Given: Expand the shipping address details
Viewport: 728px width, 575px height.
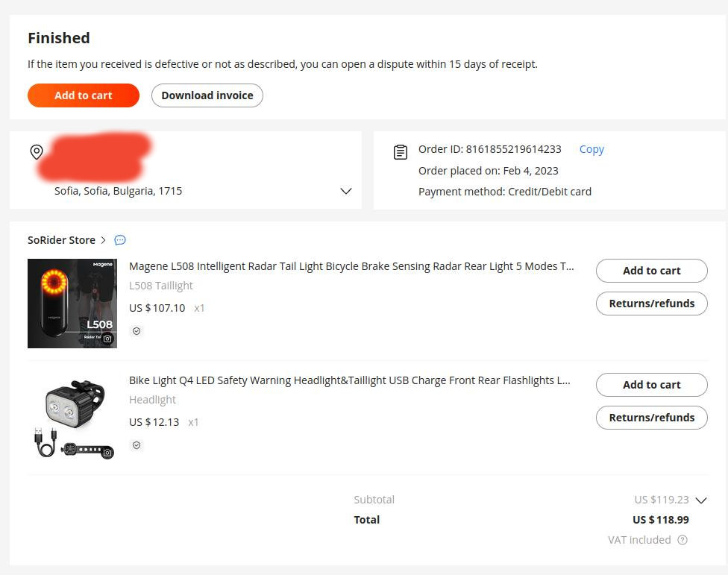Looking at the screenshot, I should 346,191.
